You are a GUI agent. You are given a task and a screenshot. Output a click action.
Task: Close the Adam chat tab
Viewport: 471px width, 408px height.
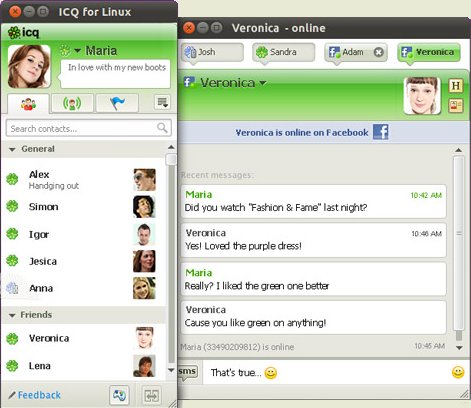(x=378, y=52)
